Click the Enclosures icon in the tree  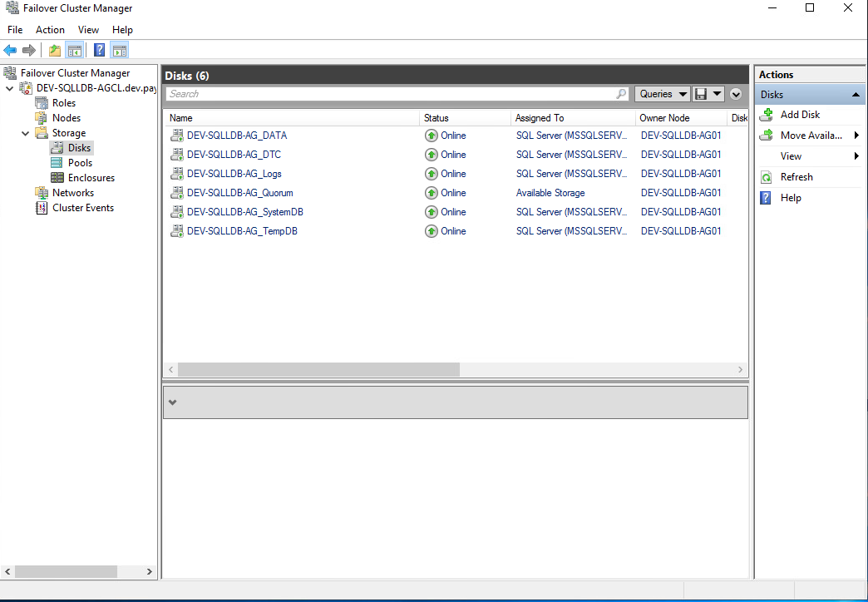coord(57,177)
